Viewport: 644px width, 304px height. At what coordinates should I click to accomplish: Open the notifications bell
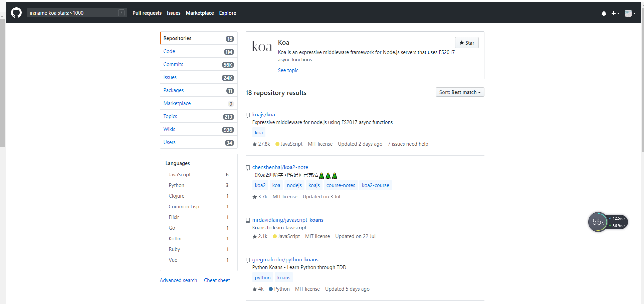pos(604,13)
